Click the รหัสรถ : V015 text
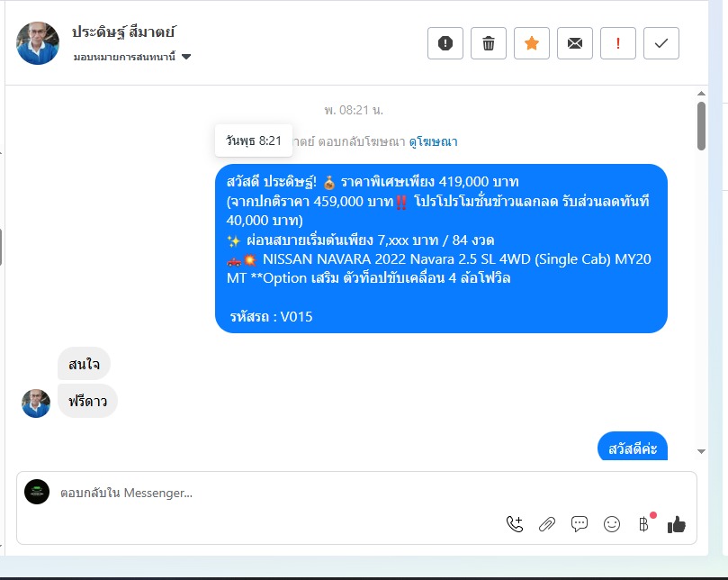 271,317
